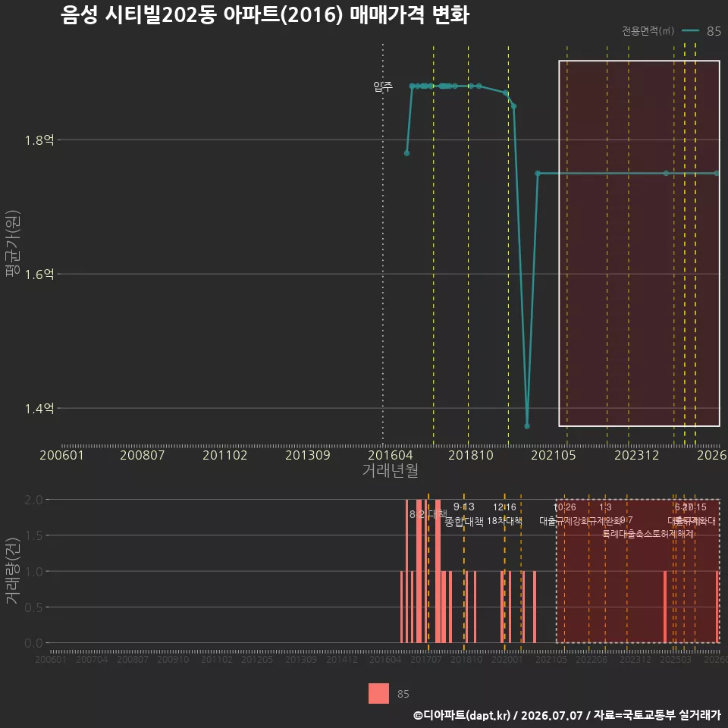Click '201102' on the price chart x-axis
728x728 pixels.
coord(224,455)
